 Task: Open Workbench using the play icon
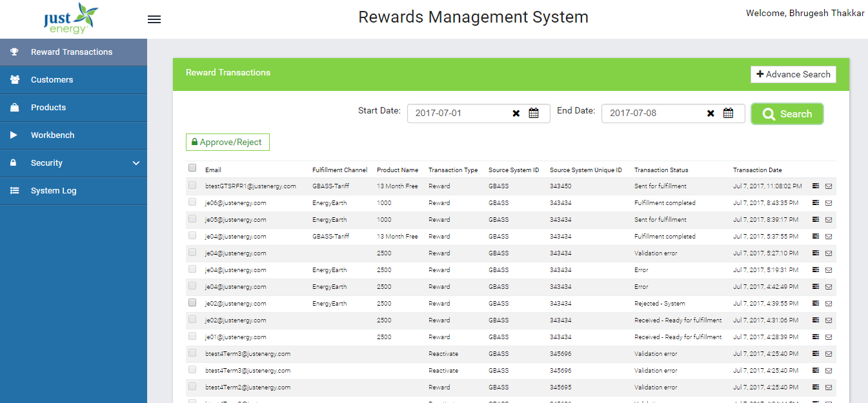(14, 135)
